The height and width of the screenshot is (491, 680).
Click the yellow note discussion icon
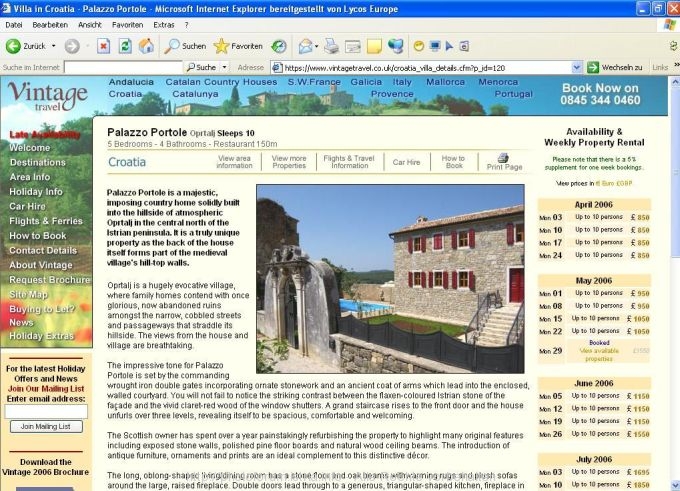tap(374, 46)
